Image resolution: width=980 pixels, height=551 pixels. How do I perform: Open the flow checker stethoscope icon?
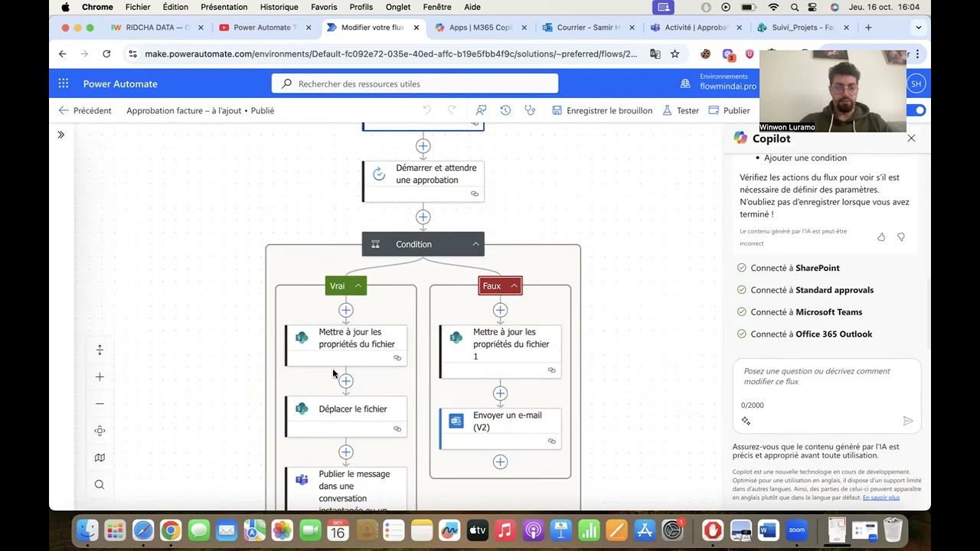point(530,110)
